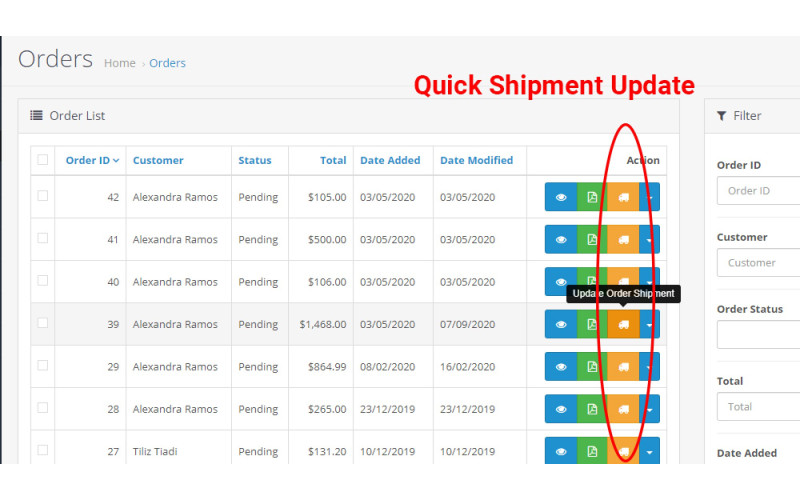800x500 pixels.
Task: Expand action dropdown arrow for order 28
Action: 650,410
